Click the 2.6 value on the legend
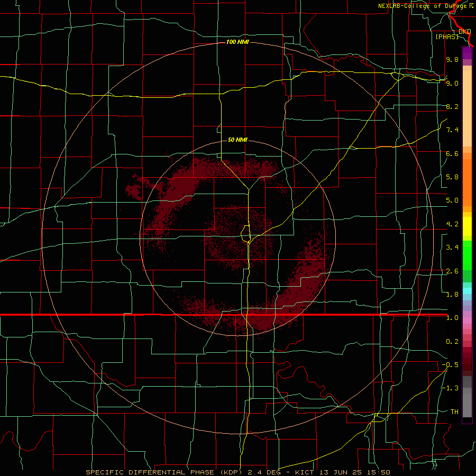Viewport: 476px width, 476px height. [x=452, y=271]
